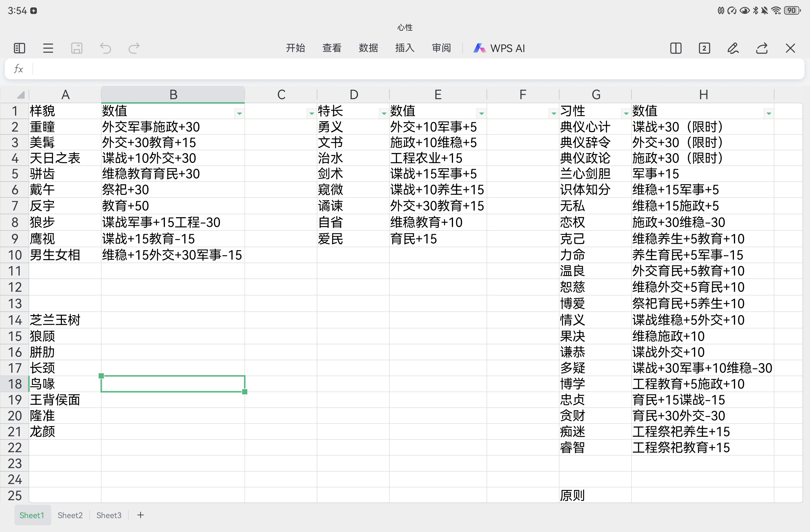Screen dimensions: 810x532
Task: Tap the share export icon
Action: (x=762, y=48)
